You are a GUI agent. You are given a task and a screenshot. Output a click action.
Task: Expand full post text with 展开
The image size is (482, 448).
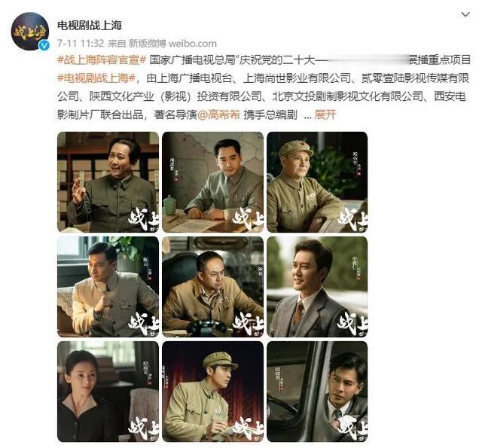[325, 115]
